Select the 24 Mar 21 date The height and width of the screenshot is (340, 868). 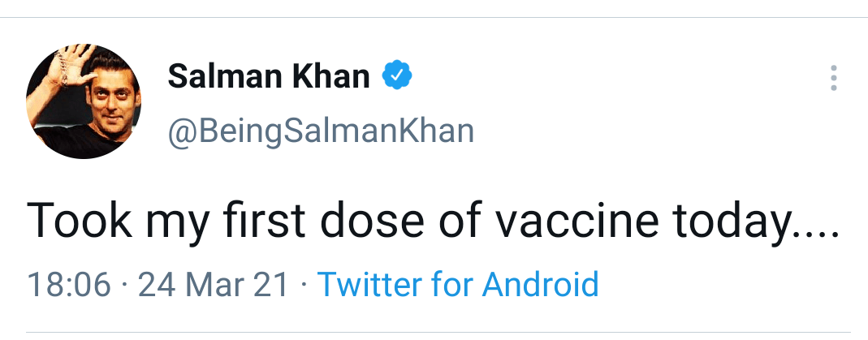click(214, 285)
